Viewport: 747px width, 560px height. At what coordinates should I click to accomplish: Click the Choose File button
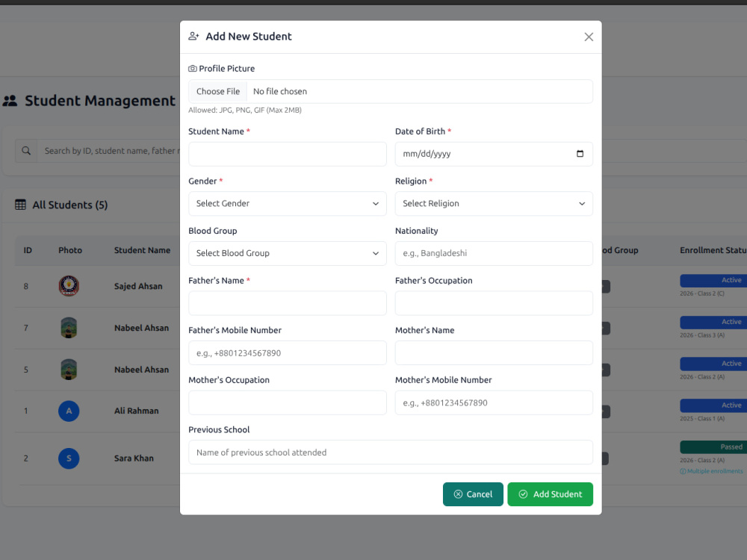(x=218, y=91)
